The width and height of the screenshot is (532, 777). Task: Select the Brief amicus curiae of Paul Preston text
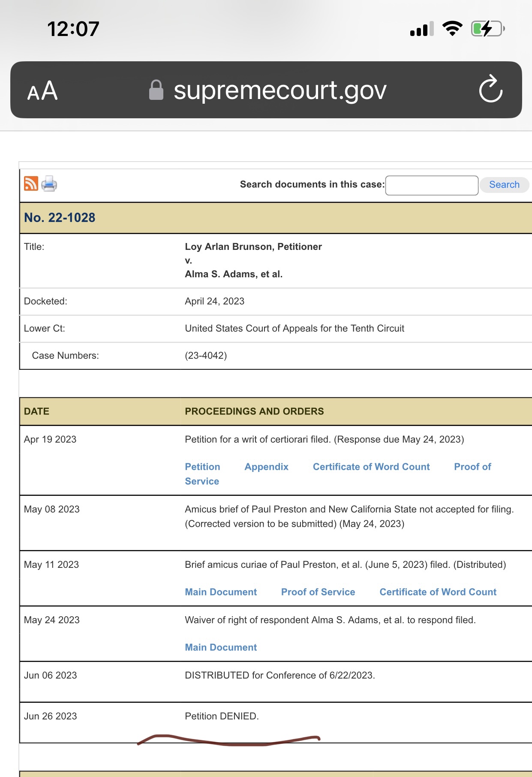click(x=345, y=564)
